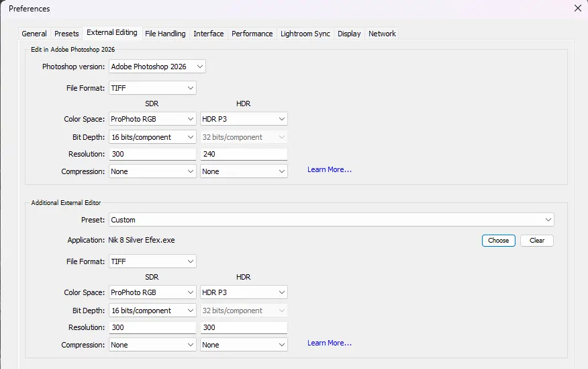Expand Photoshop SDR Color Space ProPhoto RGB dropdown

click(x=152, y=119)
